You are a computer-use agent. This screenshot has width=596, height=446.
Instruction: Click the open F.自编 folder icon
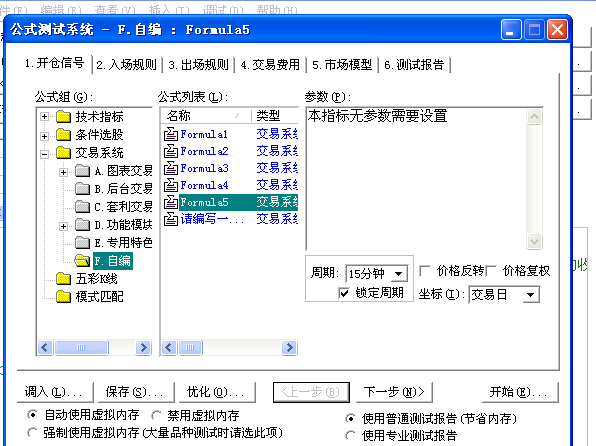(82, 260)
